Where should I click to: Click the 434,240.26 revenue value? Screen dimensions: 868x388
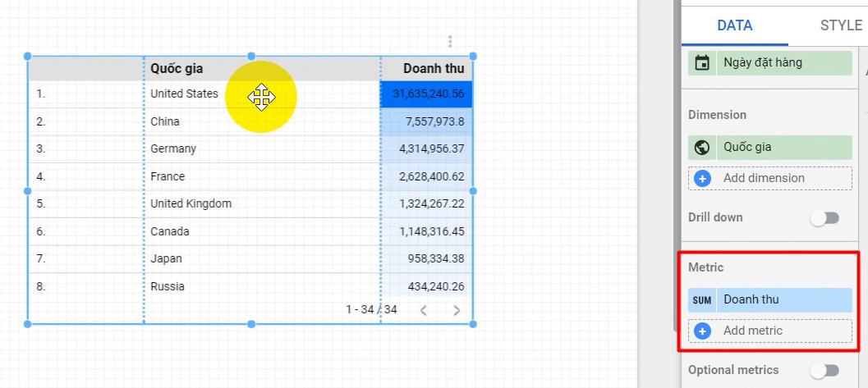click(x=438, y=287)
